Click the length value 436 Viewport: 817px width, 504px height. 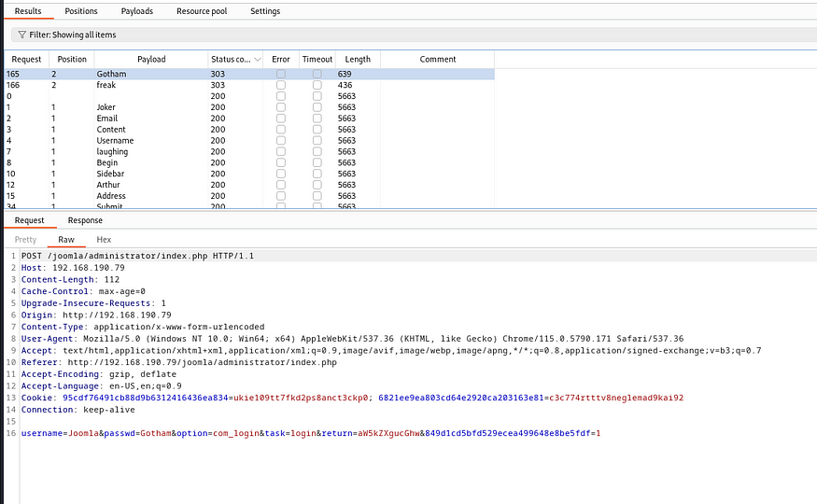pyautogui.click(x=345, y=85)
